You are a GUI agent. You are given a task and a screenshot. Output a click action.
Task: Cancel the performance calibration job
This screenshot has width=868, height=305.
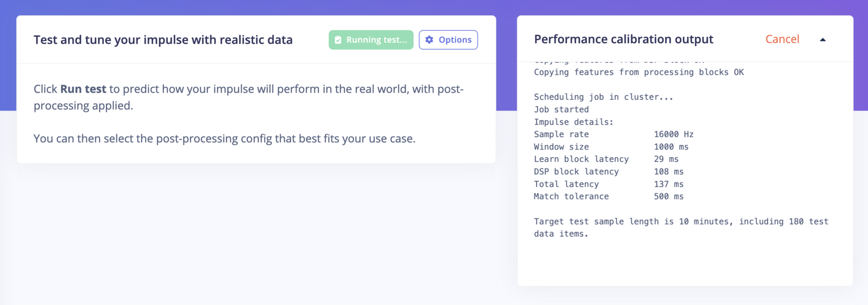click(x=782, y=40)
